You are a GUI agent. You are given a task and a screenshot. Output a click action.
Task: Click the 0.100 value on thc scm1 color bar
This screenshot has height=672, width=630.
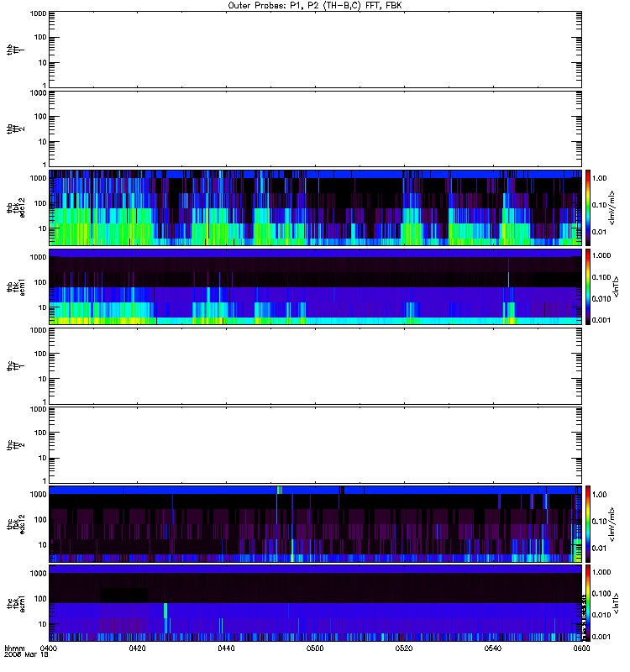(x=601, y=594)
